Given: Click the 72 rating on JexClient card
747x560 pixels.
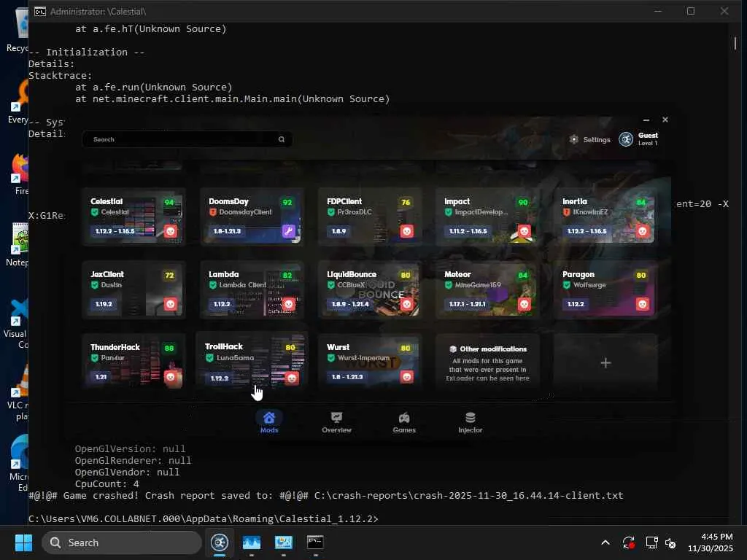Looking at the screenshot, I should pos(169,275).
